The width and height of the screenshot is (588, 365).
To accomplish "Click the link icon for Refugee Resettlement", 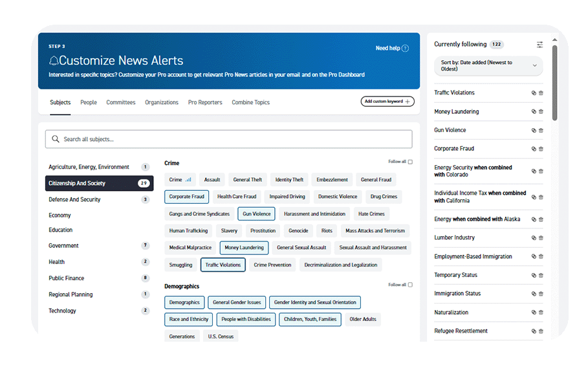I will (x=534, y=331).
